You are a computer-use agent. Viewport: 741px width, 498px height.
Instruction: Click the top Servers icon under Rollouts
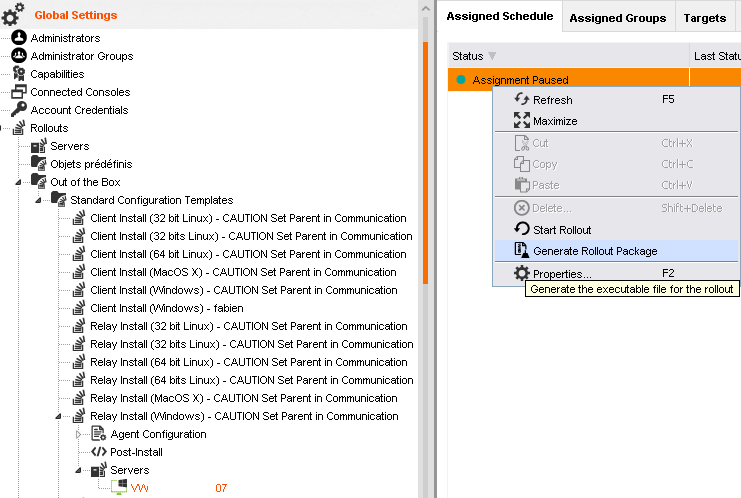point(39,146)
